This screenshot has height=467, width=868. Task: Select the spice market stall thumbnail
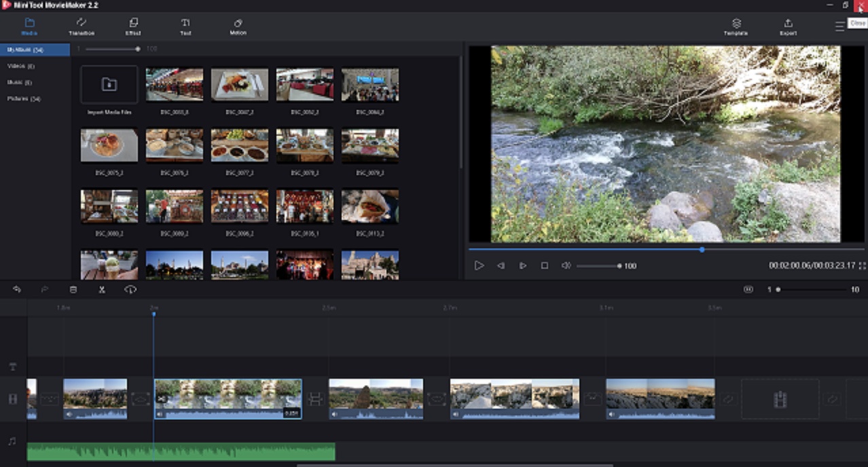coord(239,206)
